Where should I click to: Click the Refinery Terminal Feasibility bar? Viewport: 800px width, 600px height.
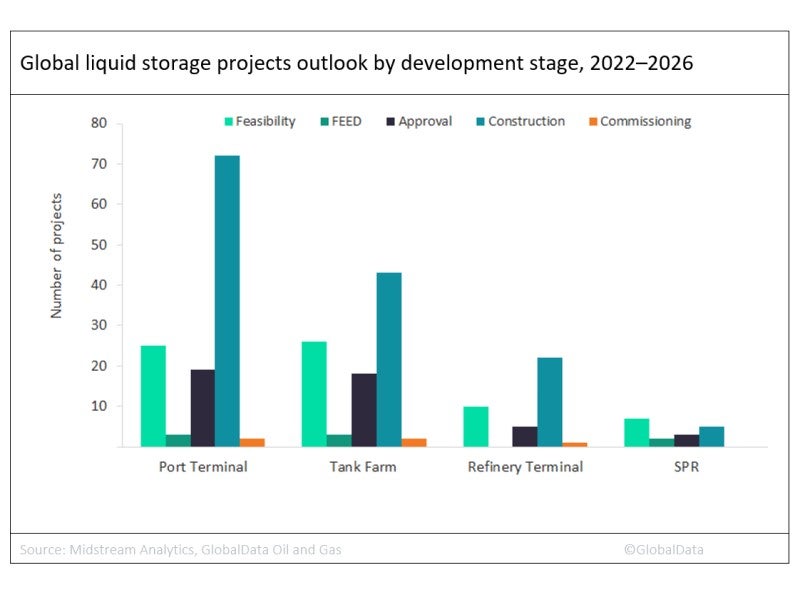[475, 426]
